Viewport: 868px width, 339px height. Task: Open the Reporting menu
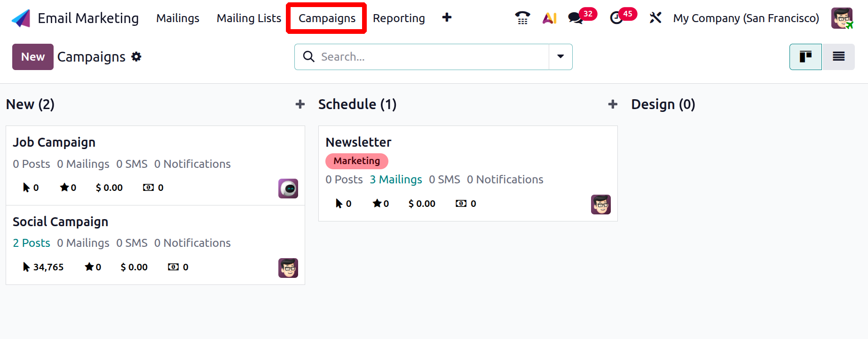(x=399, y=18)
